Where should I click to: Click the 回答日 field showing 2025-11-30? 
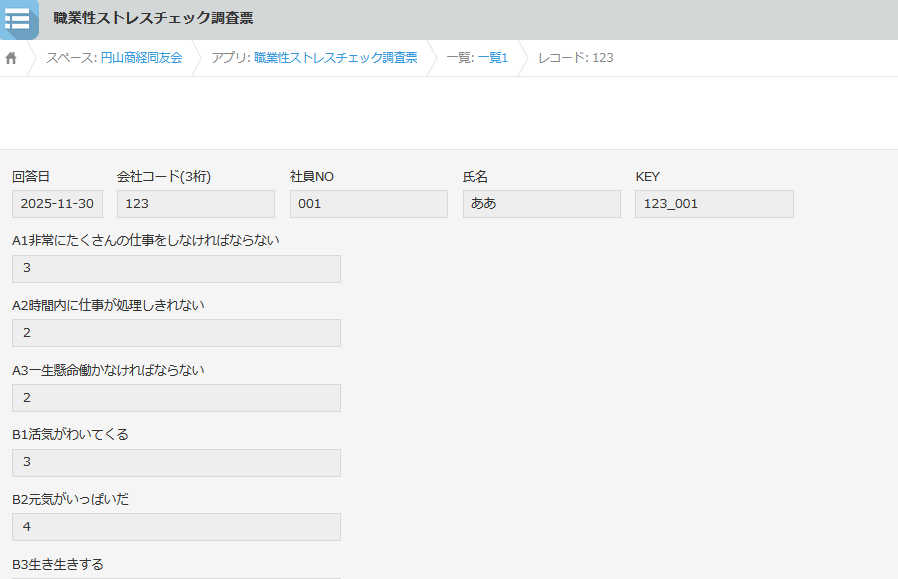coord(57,204)
